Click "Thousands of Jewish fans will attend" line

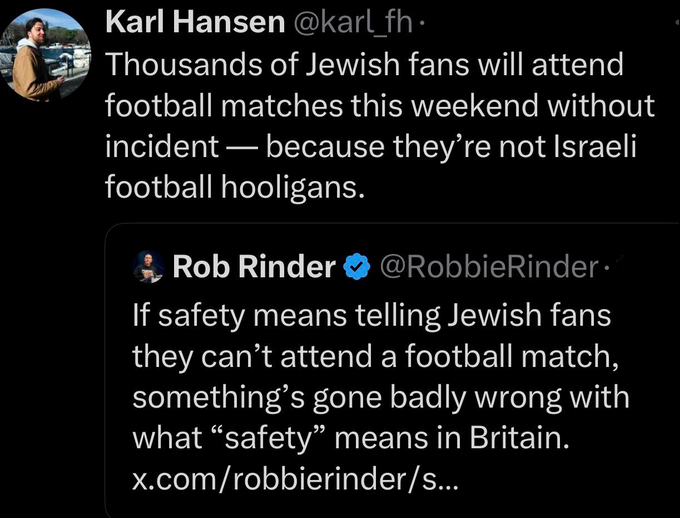363,66
